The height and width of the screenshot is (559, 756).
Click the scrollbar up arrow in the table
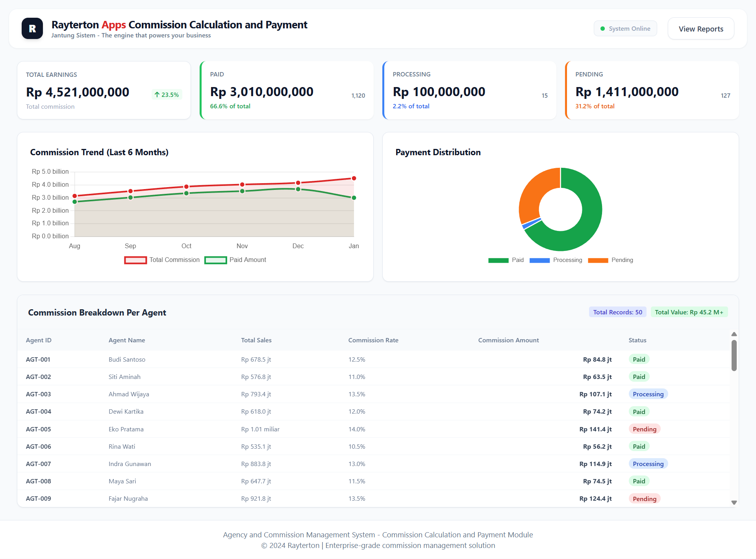click(734, 334)
